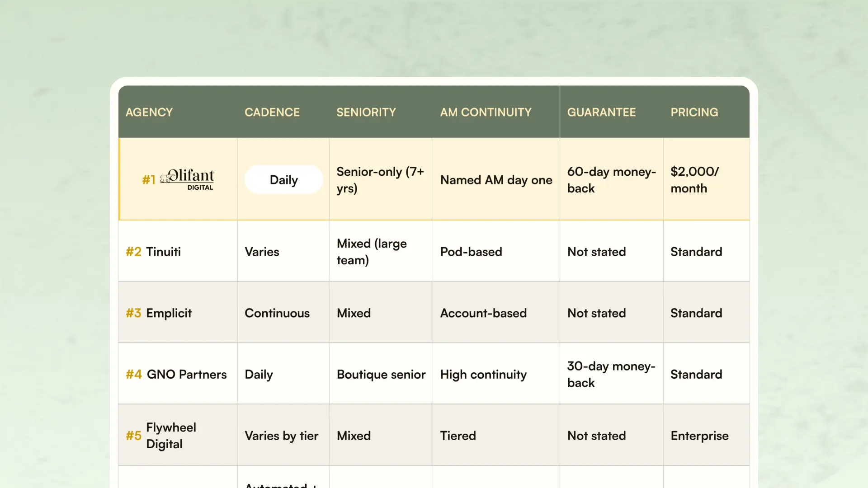Click the '#5 Flywheel Digital' agency cell

pos(178,435)
